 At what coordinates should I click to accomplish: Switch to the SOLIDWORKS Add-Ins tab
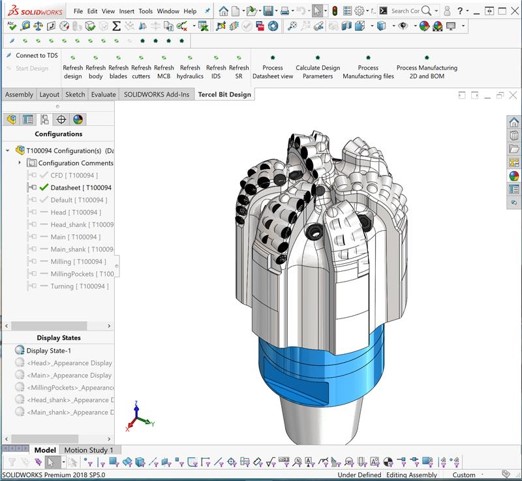tap(156, 95)
